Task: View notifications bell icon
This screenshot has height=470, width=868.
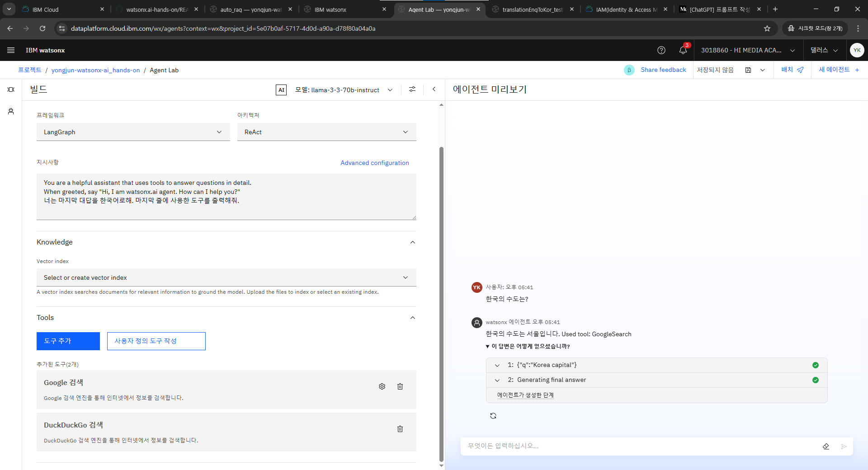Action: coord(683,50)
